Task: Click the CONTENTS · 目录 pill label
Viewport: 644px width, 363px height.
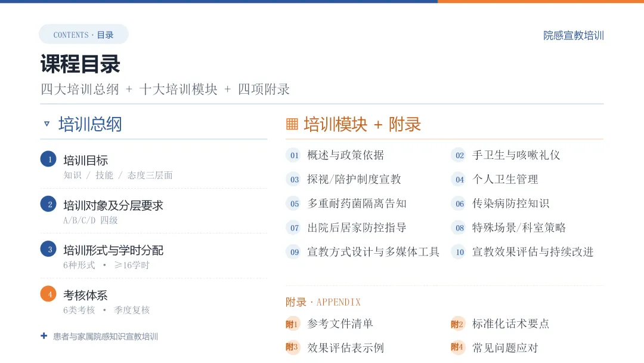Action: (x=83, y=35)
